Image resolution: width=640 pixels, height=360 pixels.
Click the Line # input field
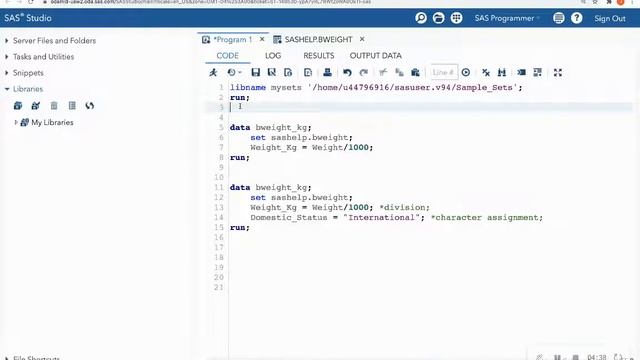pos(444,73)
